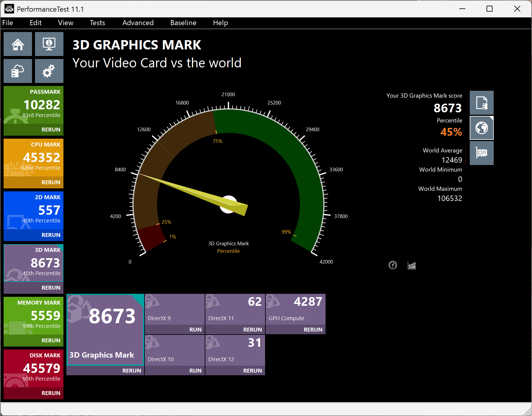Image resolution: width=532 pixels, height=416 pixels.
Task: Open the Tests menu
Action: 97,23
